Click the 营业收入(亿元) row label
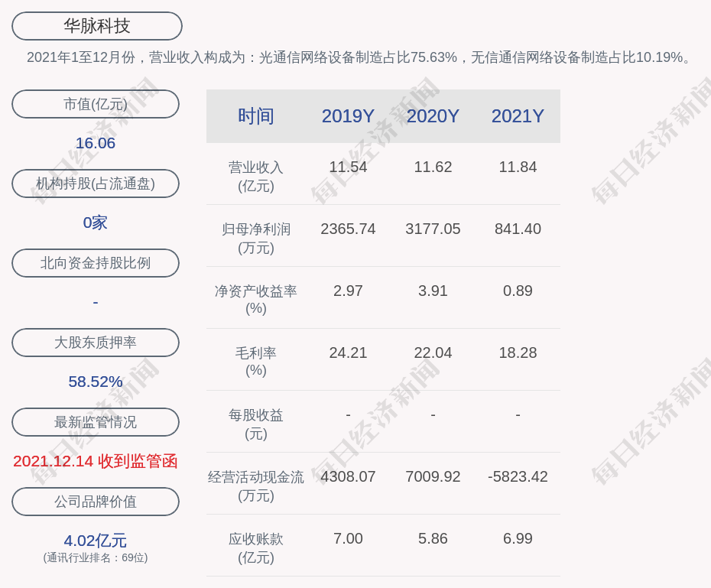The image size is (711, 588). [x=256, y=177]
